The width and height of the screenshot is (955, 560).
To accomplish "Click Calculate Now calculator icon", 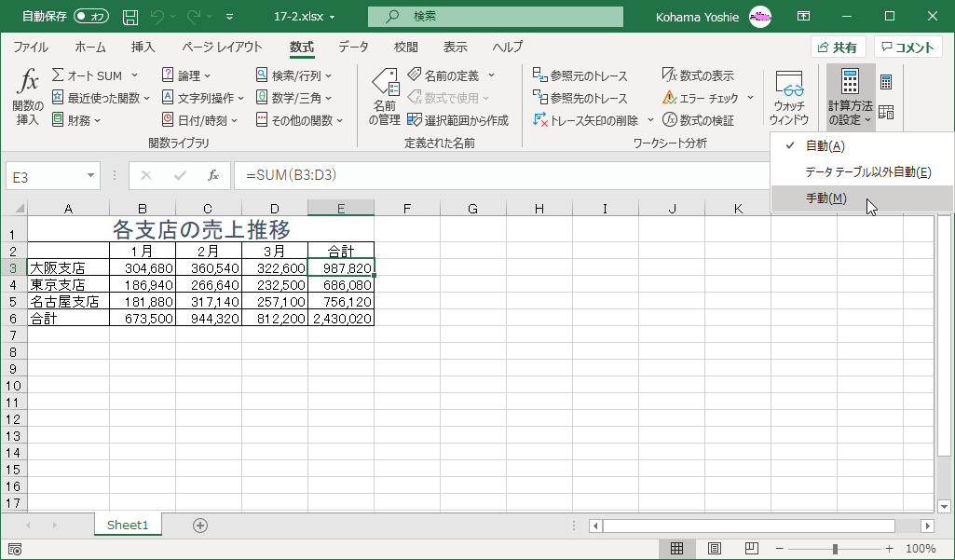I will (886, 82).
